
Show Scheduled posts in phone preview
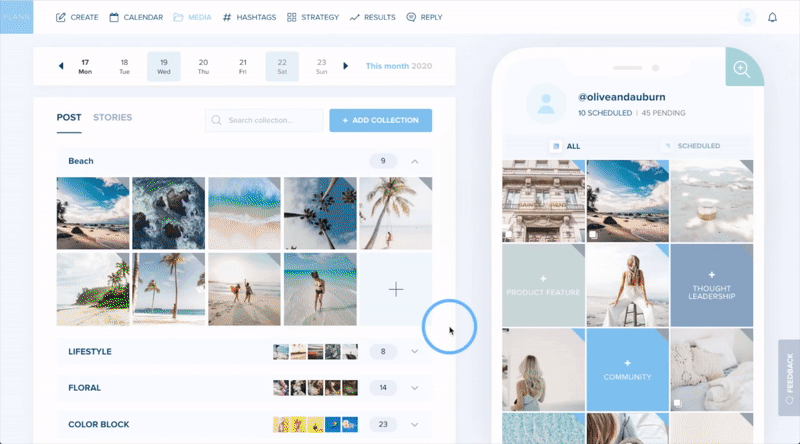[x=692, y=146]
